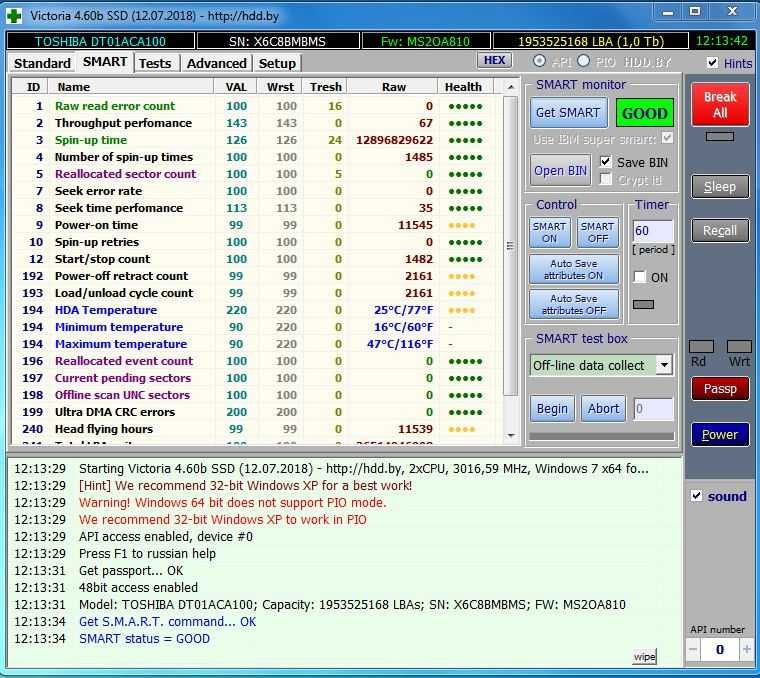The height and width of the screenshot is (678, 760).
Task: Increase API number with plus button
Action: pos(745,650)
